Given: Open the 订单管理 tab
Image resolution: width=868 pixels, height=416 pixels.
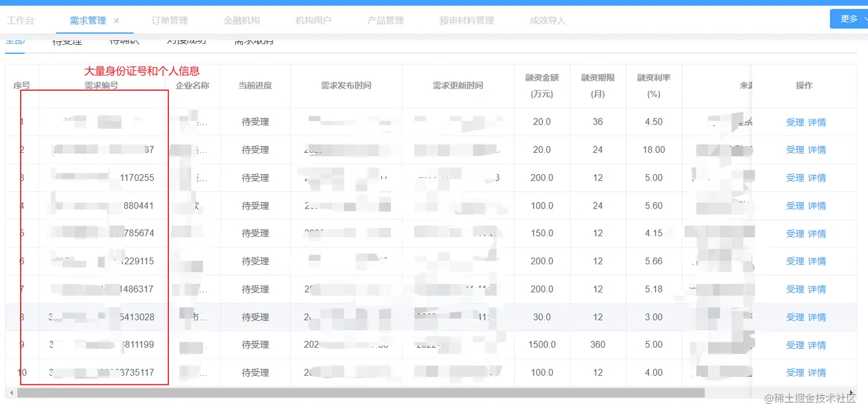Looking at the screenshot, I should tap(170, 21).
